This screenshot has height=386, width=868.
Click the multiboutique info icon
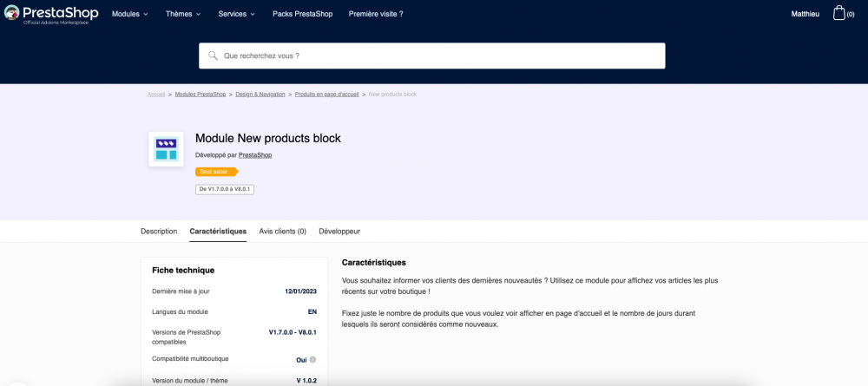[x=312, y=359]
